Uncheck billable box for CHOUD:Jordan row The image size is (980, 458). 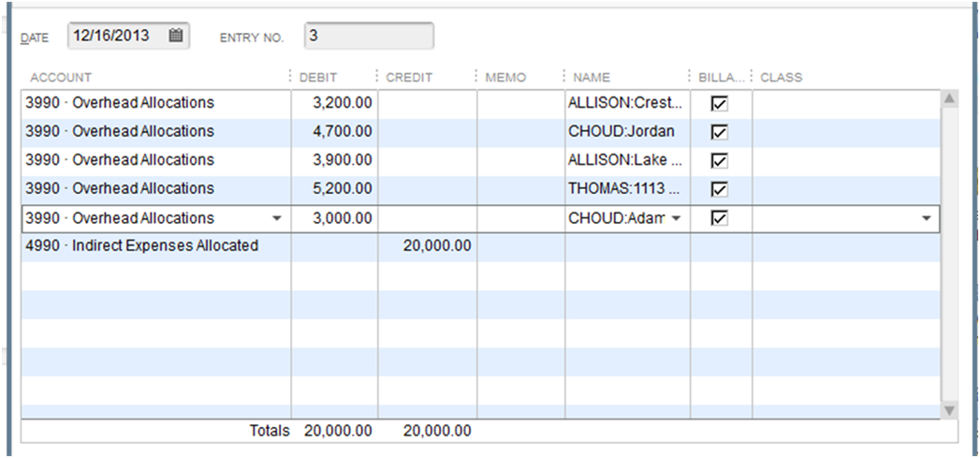pyautogui.click(x=720, y=132)
